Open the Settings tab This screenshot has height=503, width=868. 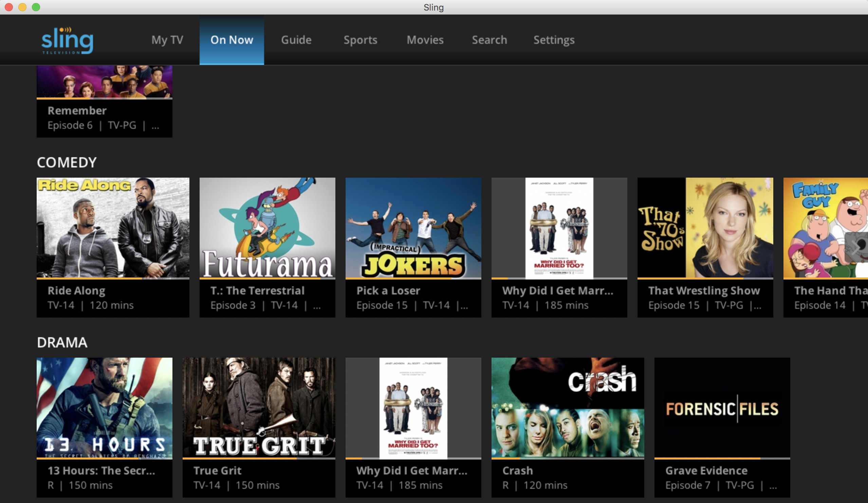pyautogui.click(x=554, y=40)
